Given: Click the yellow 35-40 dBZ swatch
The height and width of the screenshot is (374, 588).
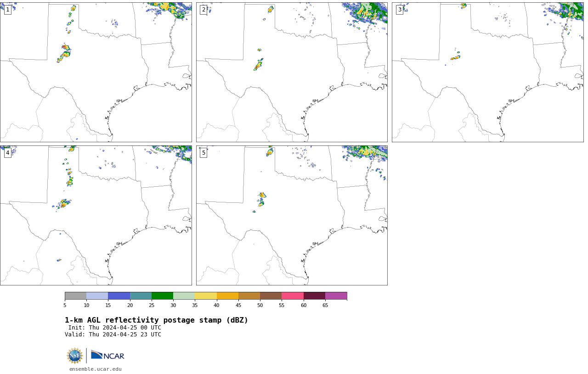Looking at the screenshot, I should [206, 296].
